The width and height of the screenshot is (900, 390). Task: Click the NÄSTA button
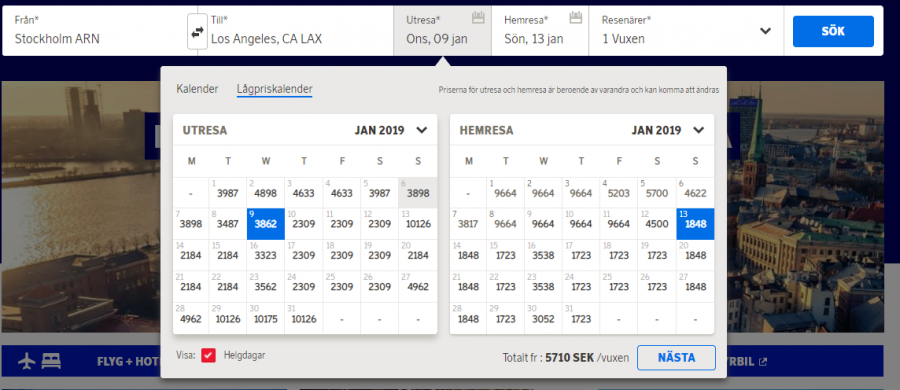pyautogui.click(x=676, y=358)
